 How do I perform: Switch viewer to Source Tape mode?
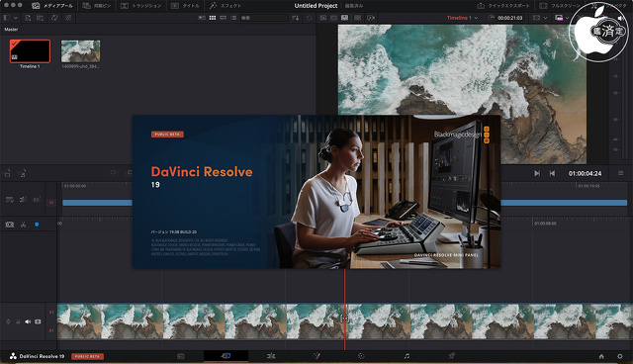(334, 18)
